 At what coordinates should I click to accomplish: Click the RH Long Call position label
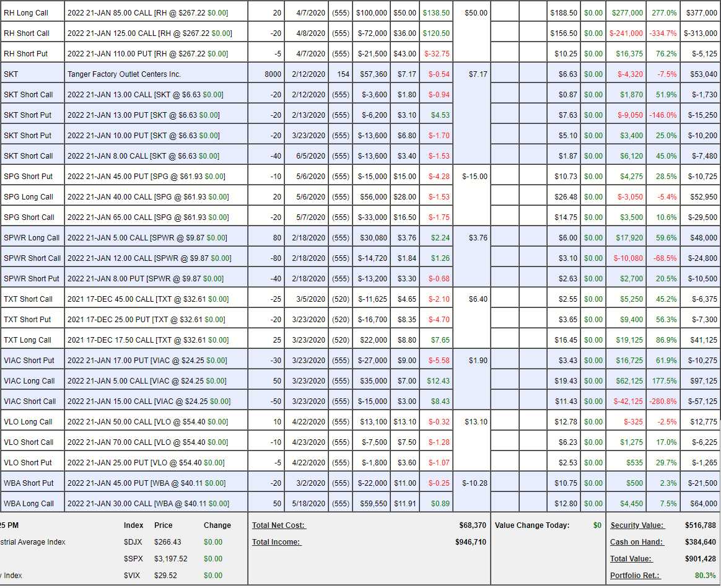[x=26, y=13]
